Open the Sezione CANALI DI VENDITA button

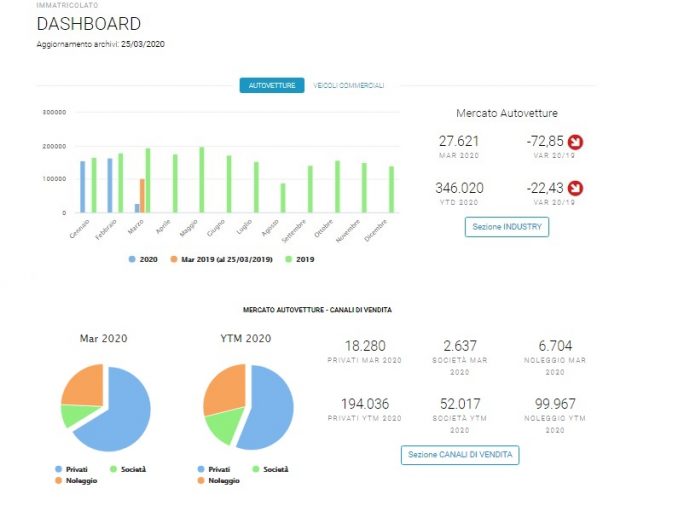(460, 455)
